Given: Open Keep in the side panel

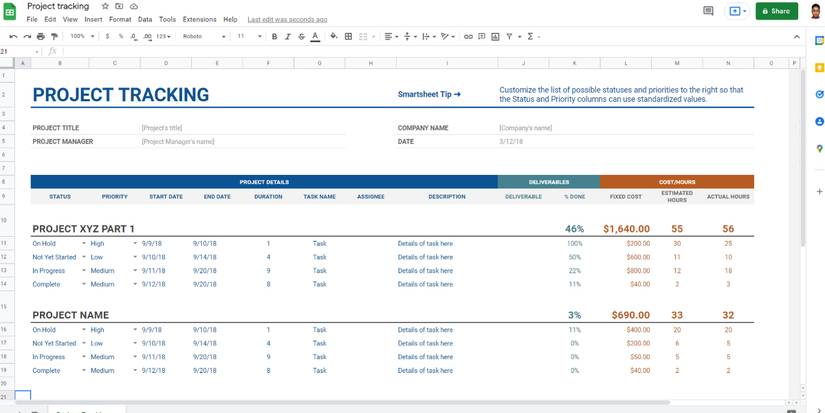Looking at the screenshot, I should point(819,67).
